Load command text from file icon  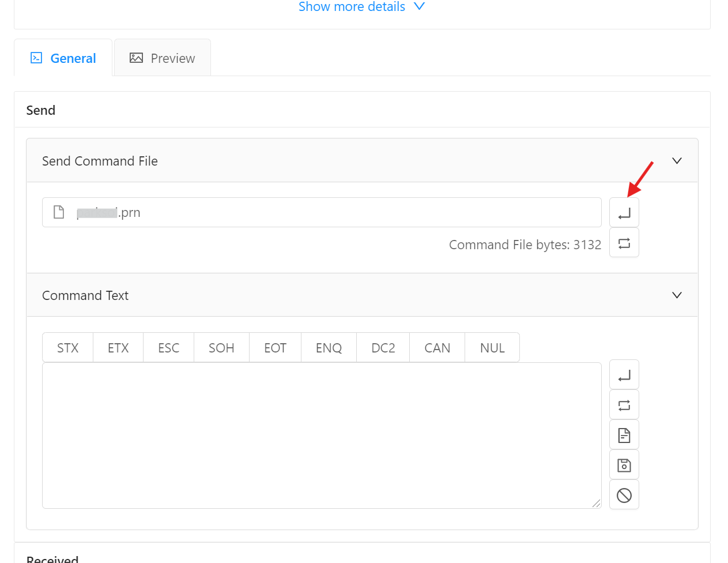click(x=624, y=435)
